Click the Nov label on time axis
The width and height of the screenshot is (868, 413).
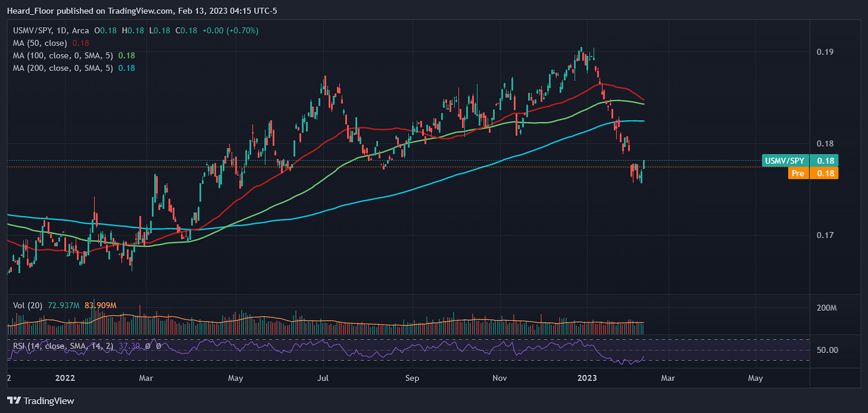click(500, 378)
